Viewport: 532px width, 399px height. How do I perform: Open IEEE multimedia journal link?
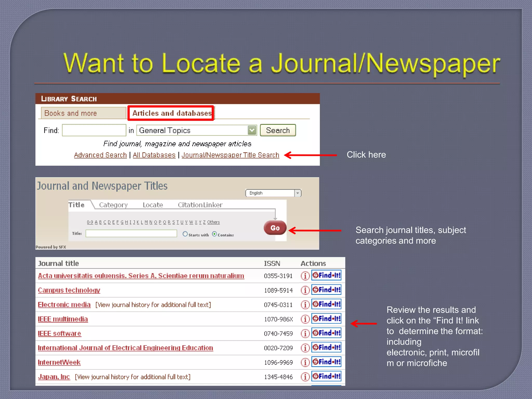(63, 319)
